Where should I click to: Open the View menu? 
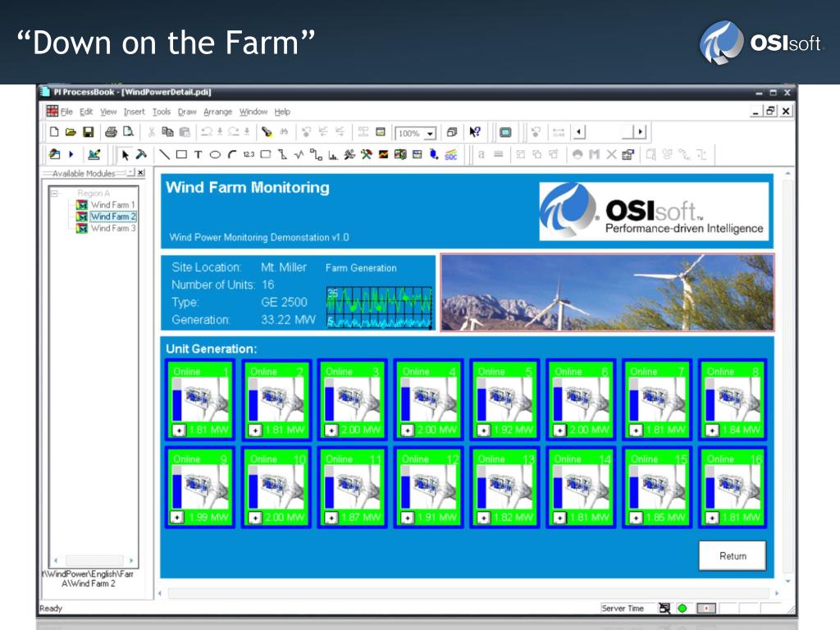108,112
